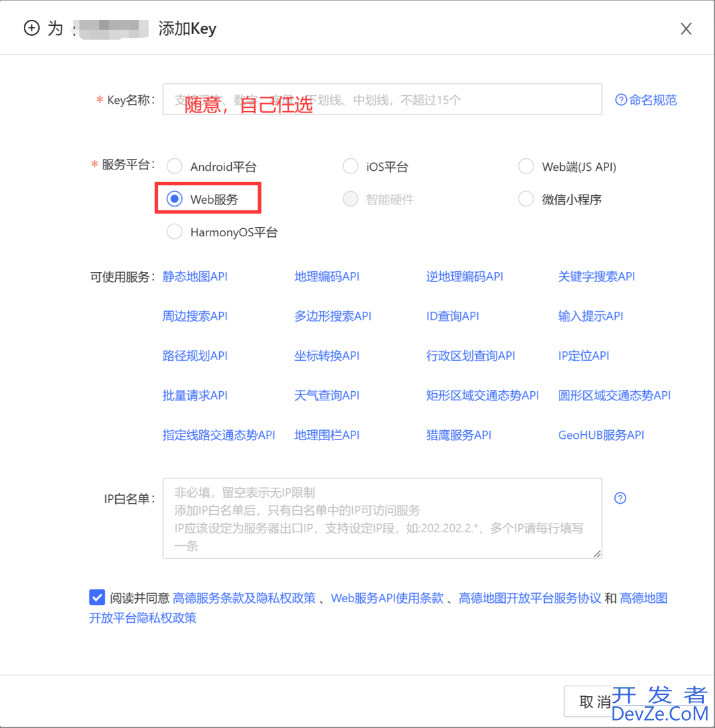Open 高德服务条款及隐私权政策 link
Screen dimensions: 715x728
pos(244,598)
